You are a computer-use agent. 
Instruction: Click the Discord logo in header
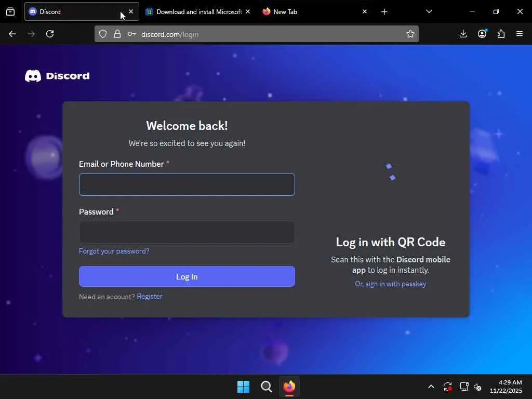tap(57, 76)
